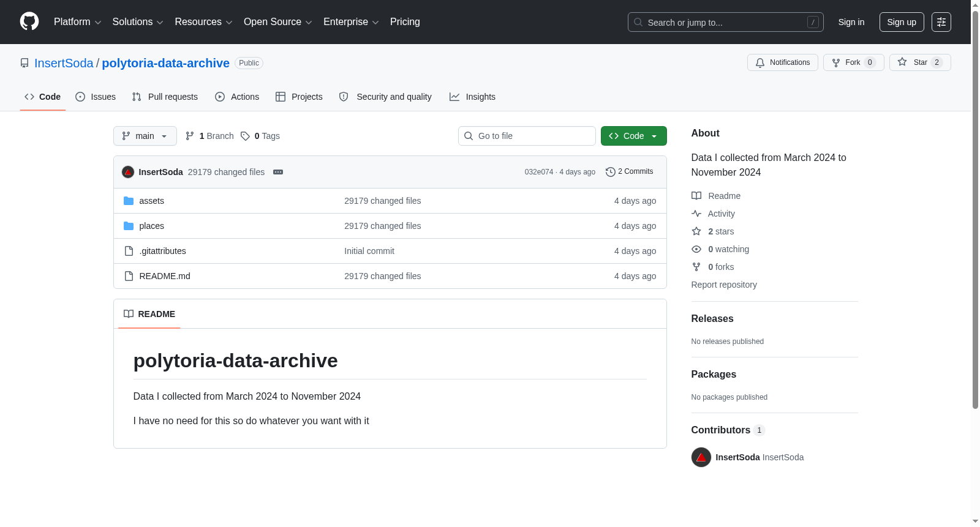Open the InsertSoda owner link
Screen dimensions: 980x527
click(x=64, y=63)
